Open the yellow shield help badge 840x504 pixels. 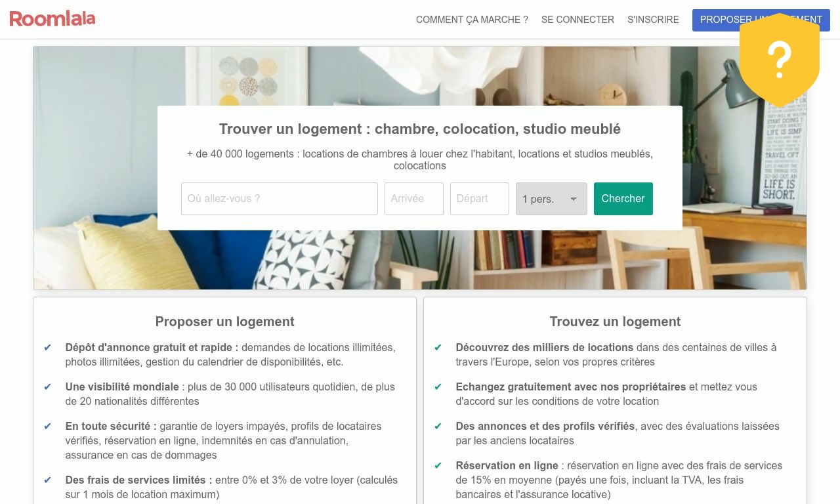pyautogui.click(x=780, y=60)
